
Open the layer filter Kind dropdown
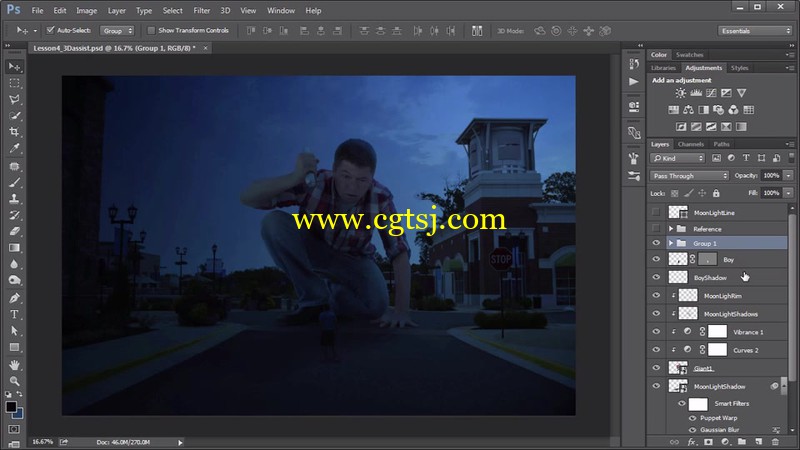click(x=677, y=158)
